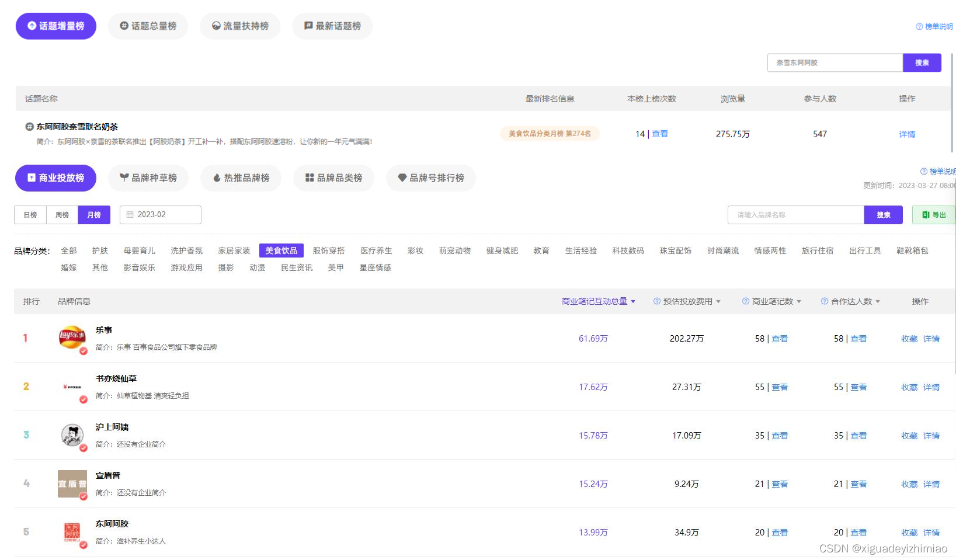Filter brands by 护肤 category
Viewport: 956px width, 560px height.
tap(100, 251)
